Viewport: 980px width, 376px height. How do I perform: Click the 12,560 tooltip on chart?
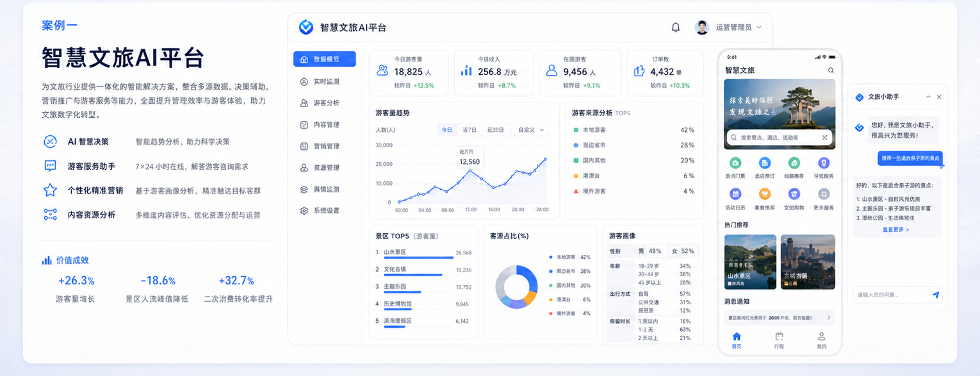pyautogui.click(x=470, y=158)
